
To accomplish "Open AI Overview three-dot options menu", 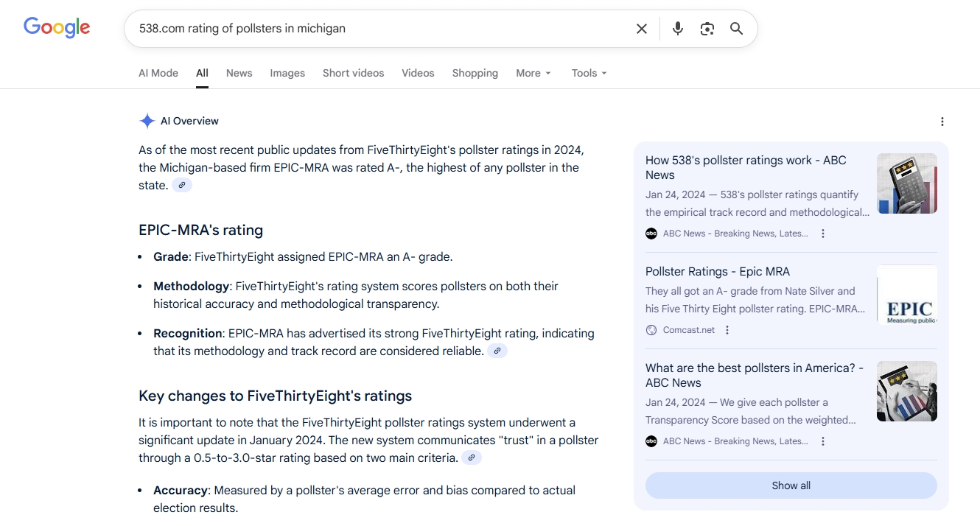I will click(942, 122).
